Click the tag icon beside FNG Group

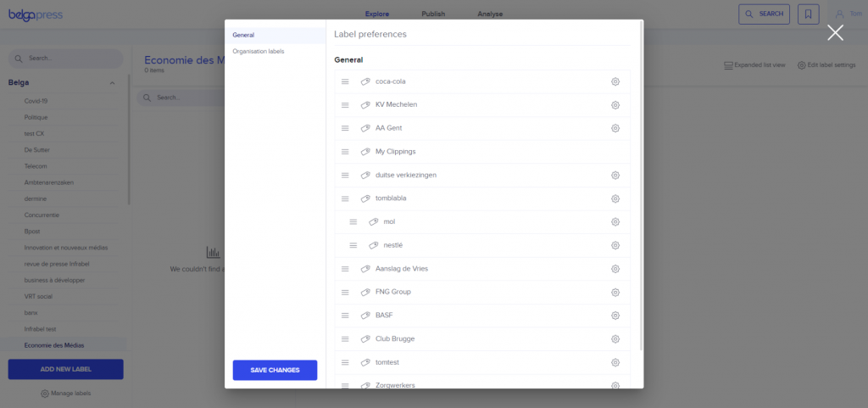[364, 292]
